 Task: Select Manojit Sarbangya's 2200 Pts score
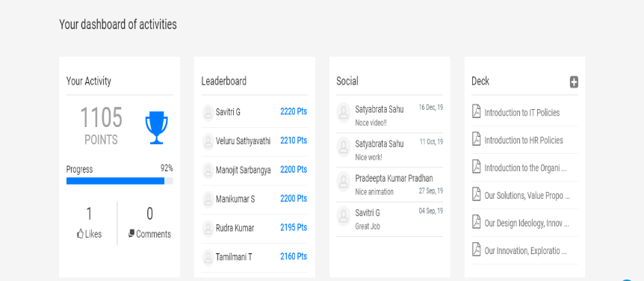(294, 170)
